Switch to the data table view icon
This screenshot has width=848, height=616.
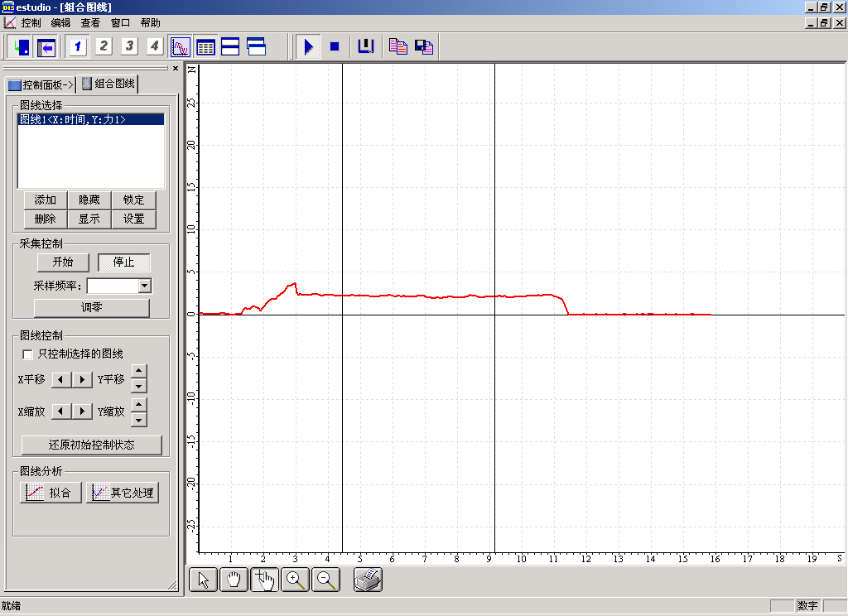pos(205,46)
